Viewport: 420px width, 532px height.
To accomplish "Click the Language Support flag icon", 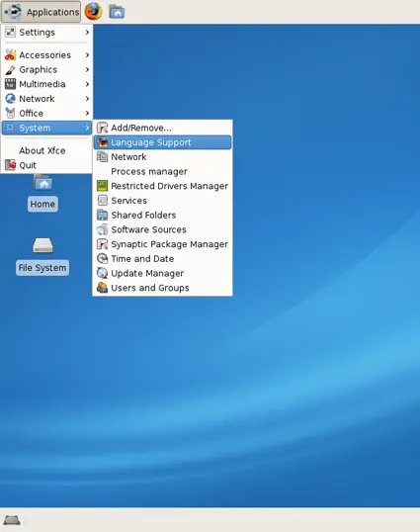I will [102, 142].
